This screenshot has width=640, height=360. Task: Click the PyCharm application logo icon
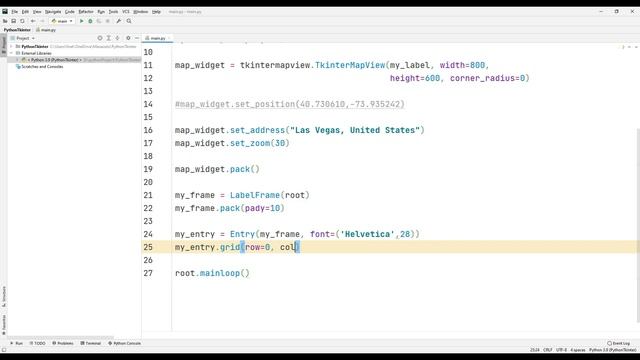[5, 11]
